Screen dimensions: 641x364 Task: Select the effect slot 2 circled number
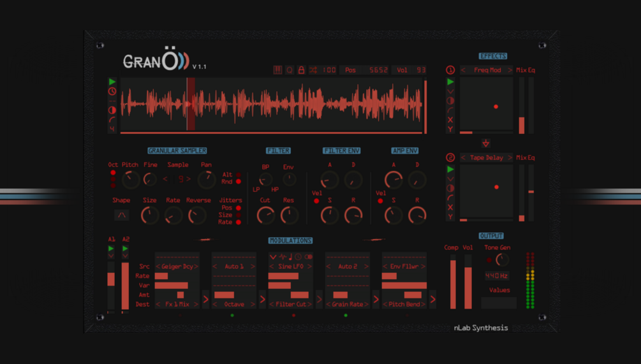pos(450,157)
